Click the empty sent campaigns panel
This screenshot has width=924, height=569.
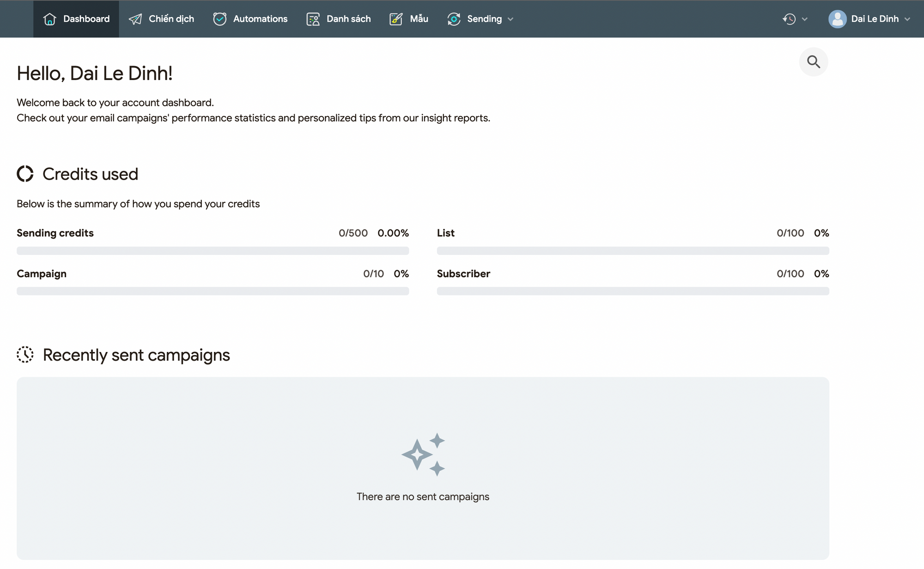pyautogui.click(x=423, y=468)
